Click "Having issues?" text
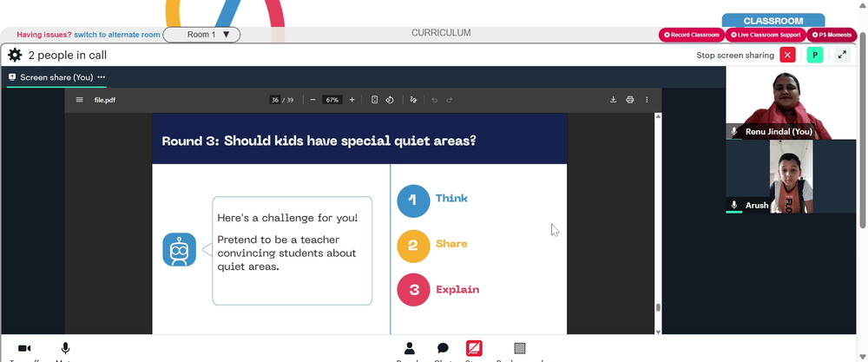The height and width of the screenshot is (362, 868). (44, 35)
